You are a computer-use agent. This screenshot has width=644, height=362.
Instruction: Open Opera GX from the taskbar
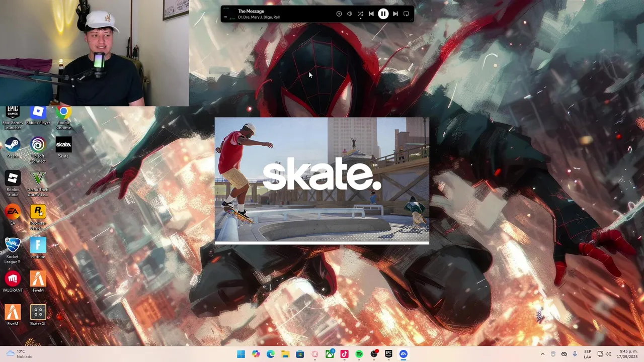coord(315,354)
